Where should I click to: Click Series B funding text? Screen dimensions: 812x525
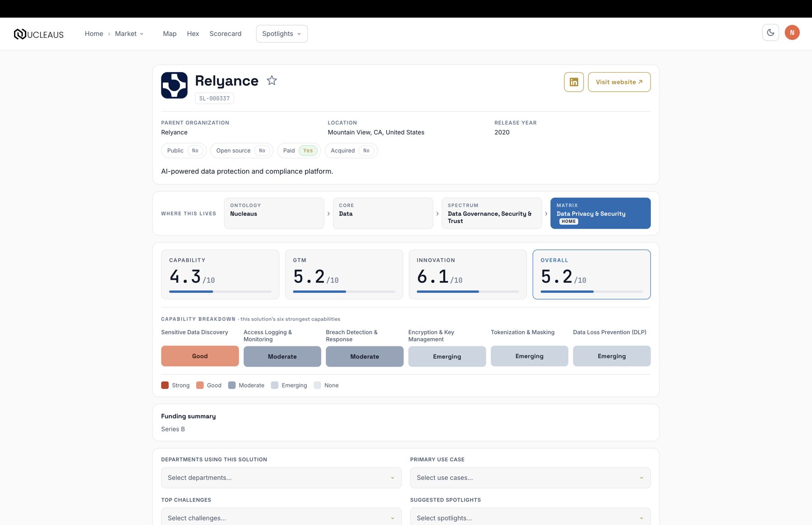click(173, 429)
